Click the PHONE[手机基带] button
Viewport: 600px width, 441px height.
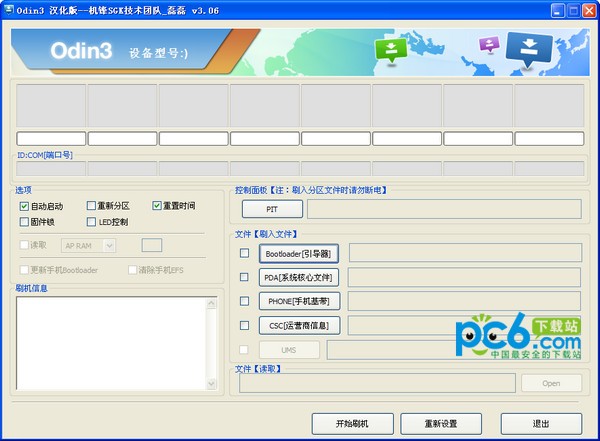coord(299,301)
